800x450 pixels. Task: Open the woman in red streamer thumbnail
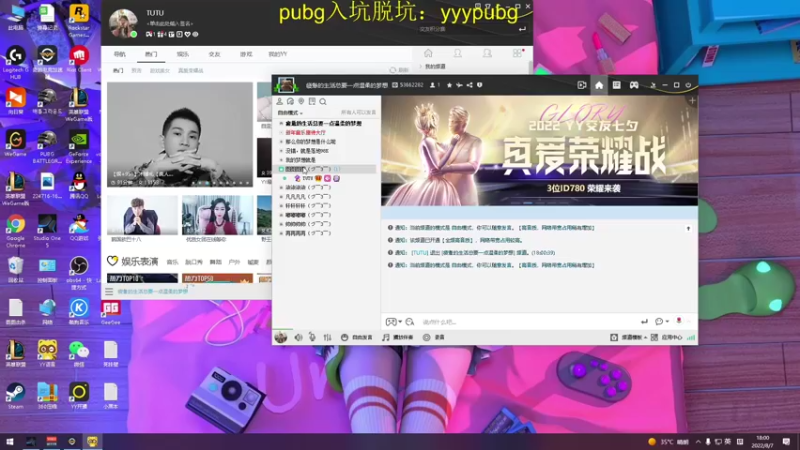217,215
